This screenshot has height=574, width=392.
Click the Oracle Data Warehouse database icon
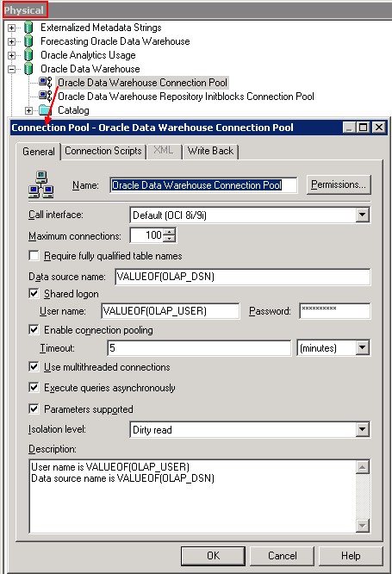(x=28, y=69)
